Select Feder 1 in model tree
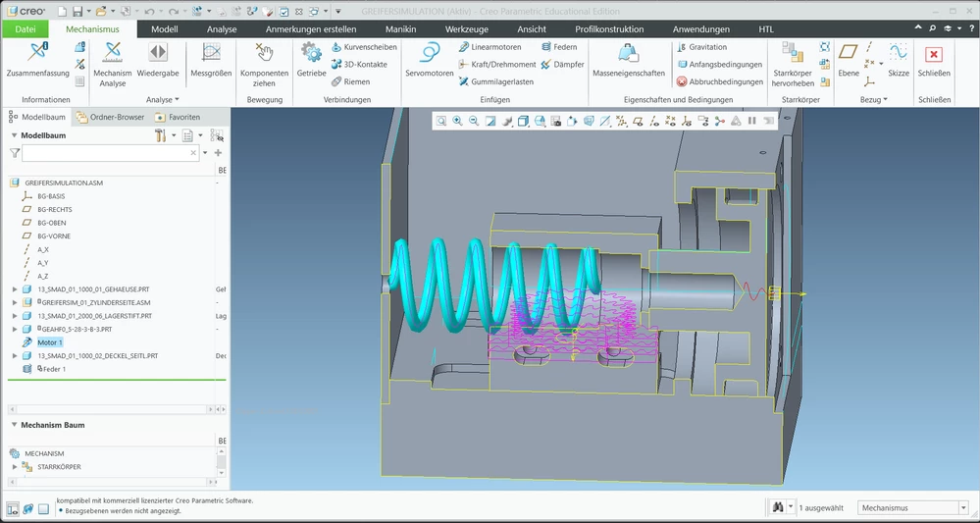The height and width of the screenshot is (523, 980). tap(54, 369)
